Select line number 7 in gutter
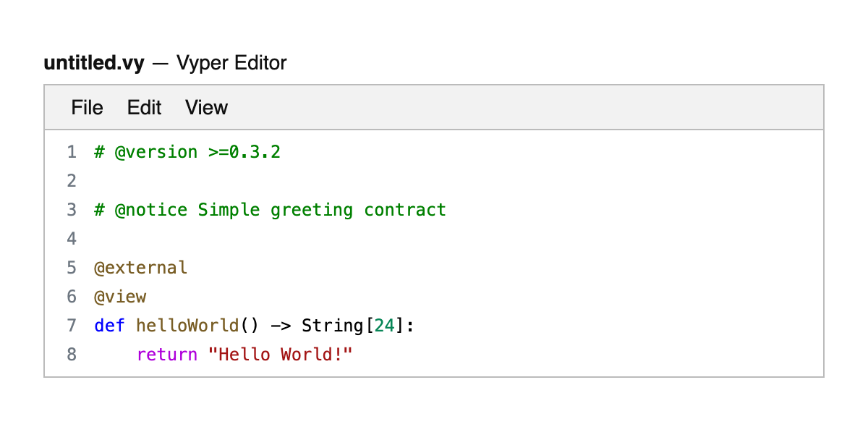The height and width of the screenshot is (427, 868). [x=71, y=326]
